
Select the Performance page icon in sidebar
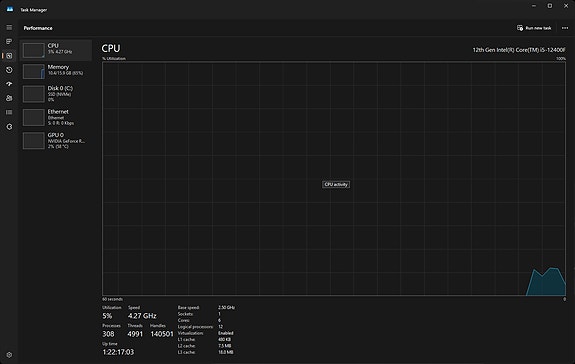pos(9,56)
